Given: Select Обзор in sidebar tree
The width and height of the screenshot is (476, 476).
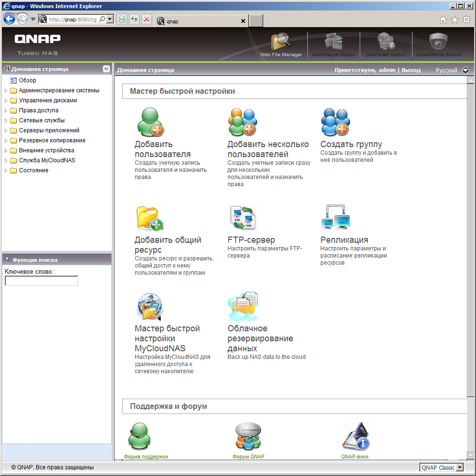Looking at the screenshot, I should point(27,80).
